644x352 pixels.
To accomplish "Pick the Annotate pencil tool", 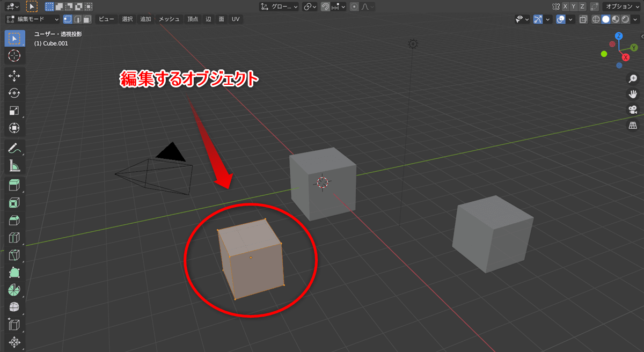I will click(x=14, y=148).
